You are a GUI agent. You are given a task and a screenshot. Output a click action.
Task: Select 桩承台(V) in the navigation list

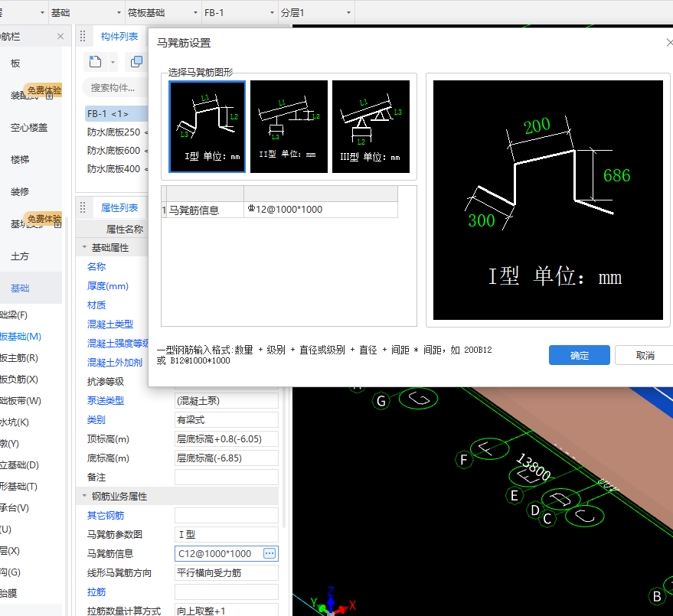point(15,508)
